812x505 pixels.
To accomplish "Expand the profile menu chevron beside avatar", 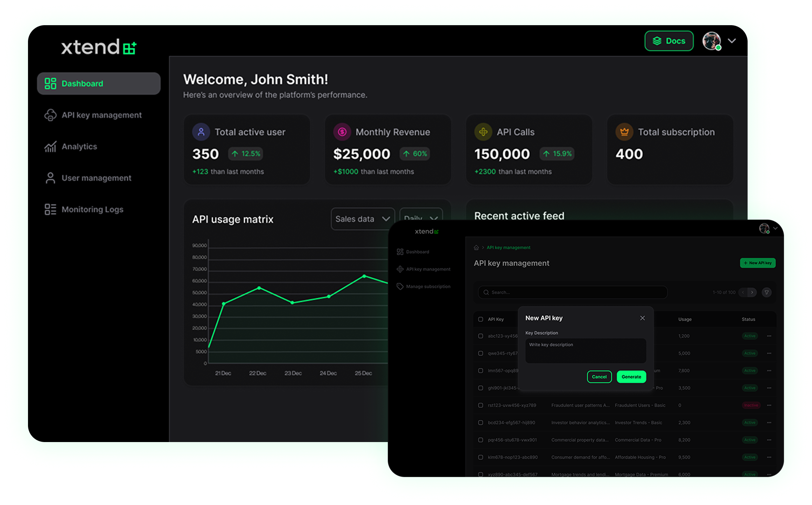I will point(731,41).
